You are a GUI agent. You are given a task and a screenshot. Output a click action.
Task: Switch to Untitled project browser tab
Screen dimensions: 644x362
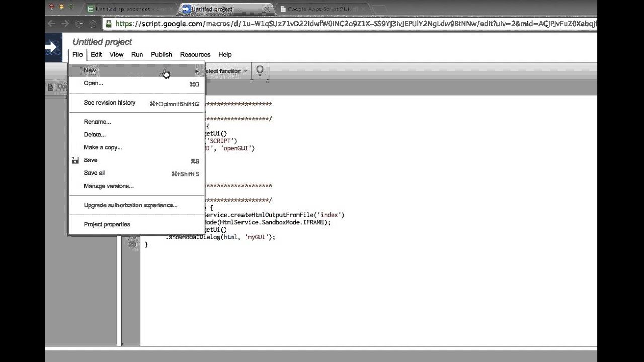tap(225, 9)
